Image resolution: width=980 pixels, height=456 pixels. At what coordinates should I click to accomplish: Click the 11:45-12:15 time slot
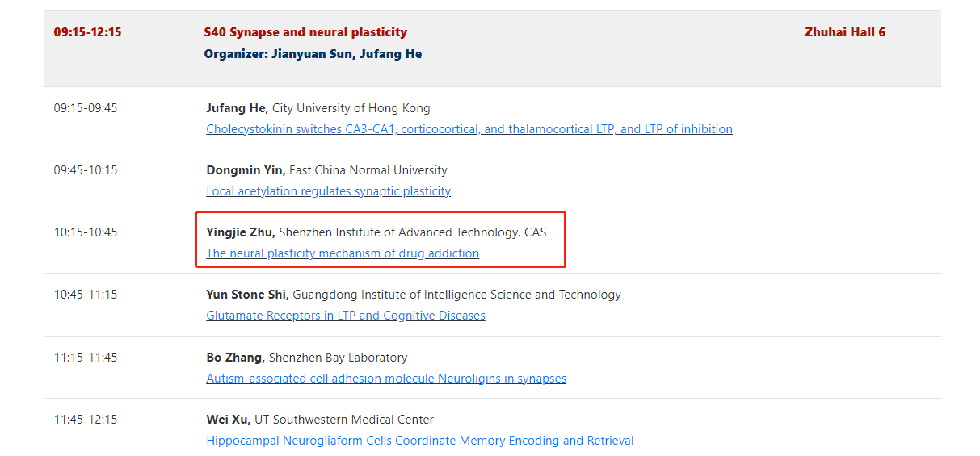86,420
